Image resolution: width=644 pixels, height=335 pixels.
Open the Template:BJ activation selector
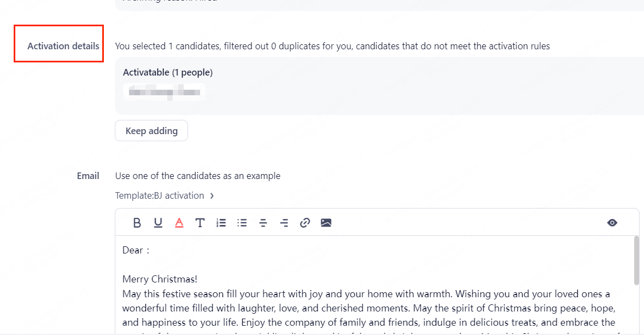tap(160, 196)
